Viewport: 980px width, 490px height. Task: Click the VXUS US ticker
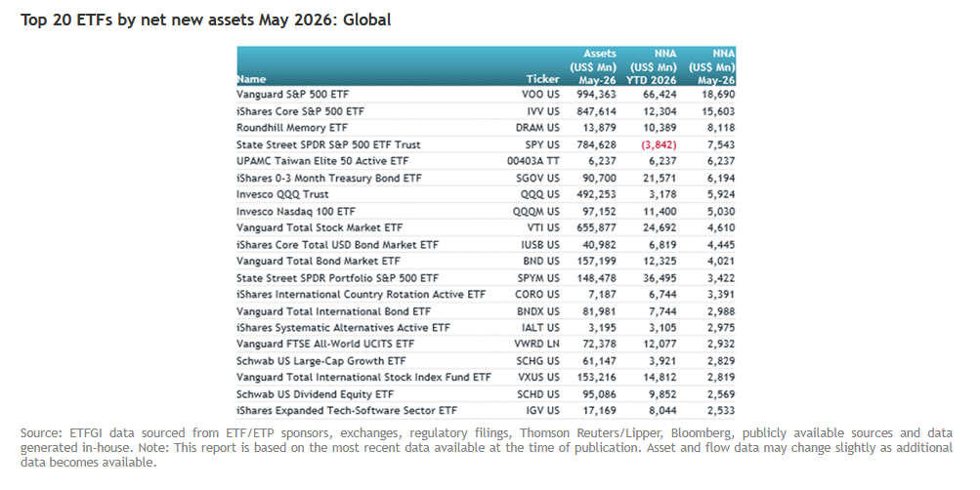pos(538,377)
